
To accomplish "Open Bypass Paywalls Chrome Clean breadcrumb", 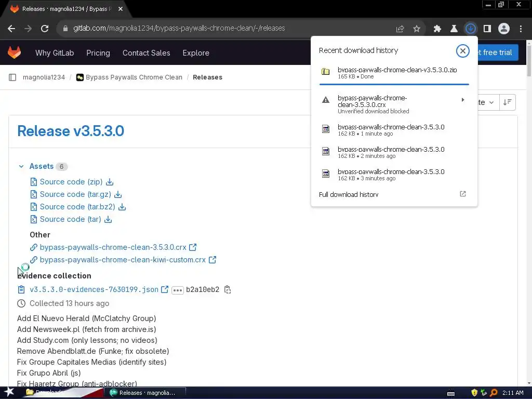I will pyautogui.click(x=134, y=77).
